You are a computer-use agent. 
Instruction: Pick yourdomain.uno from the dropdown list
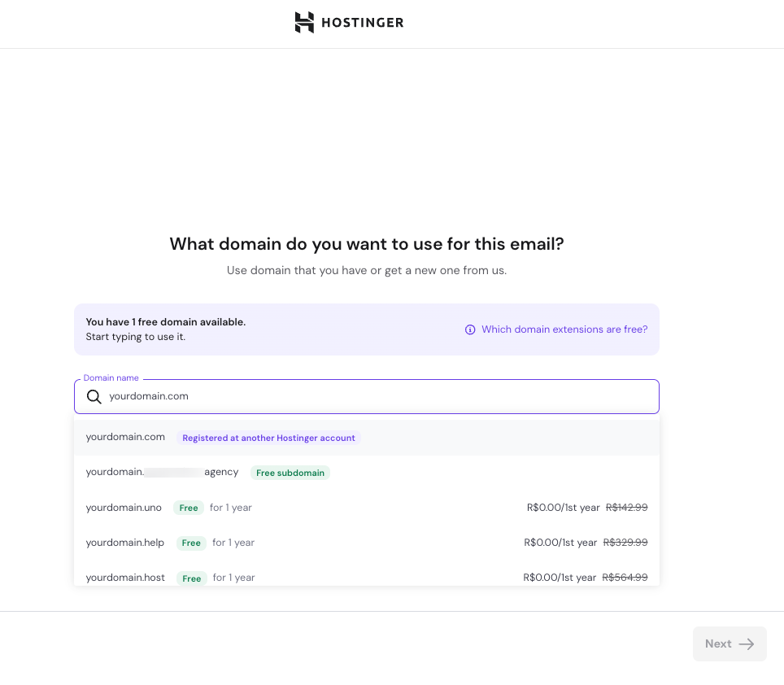pyautogui.click(x=124, y=508)
